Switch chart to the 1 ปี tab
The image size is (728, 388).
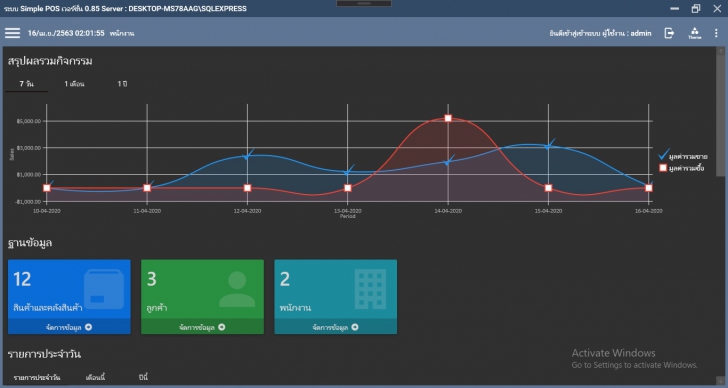click(122, 84)
